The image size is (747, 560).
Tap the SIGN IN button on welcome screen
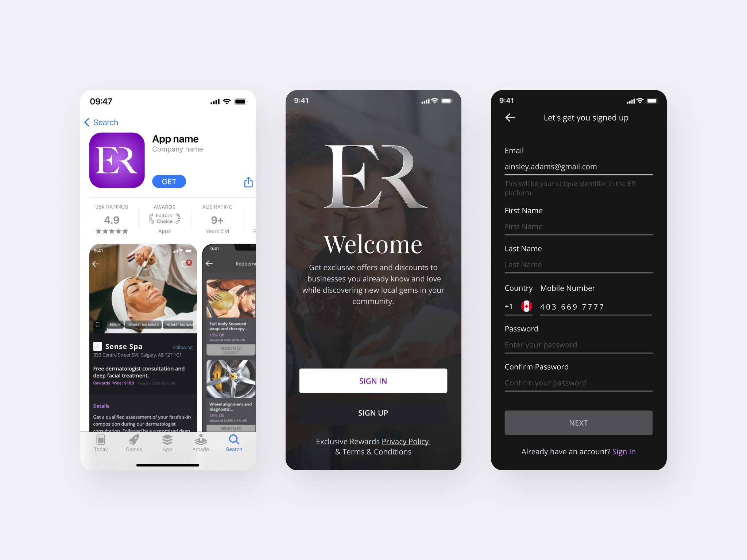[373, 381]
